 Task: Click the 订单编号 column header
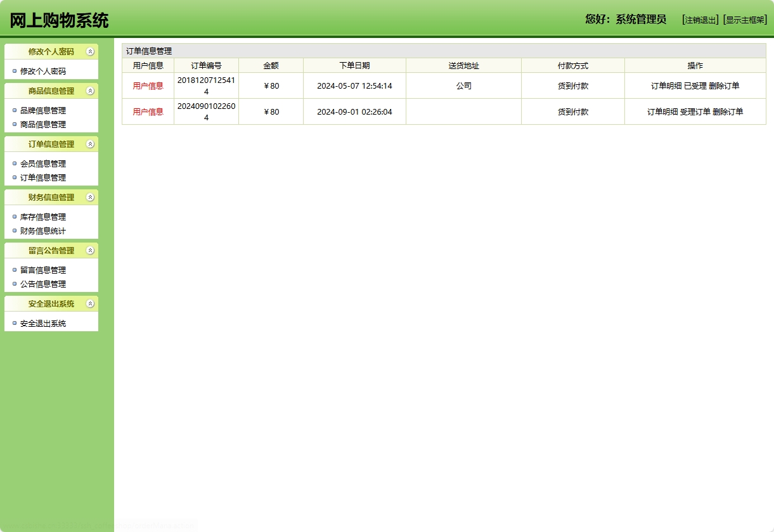[207, 66]
